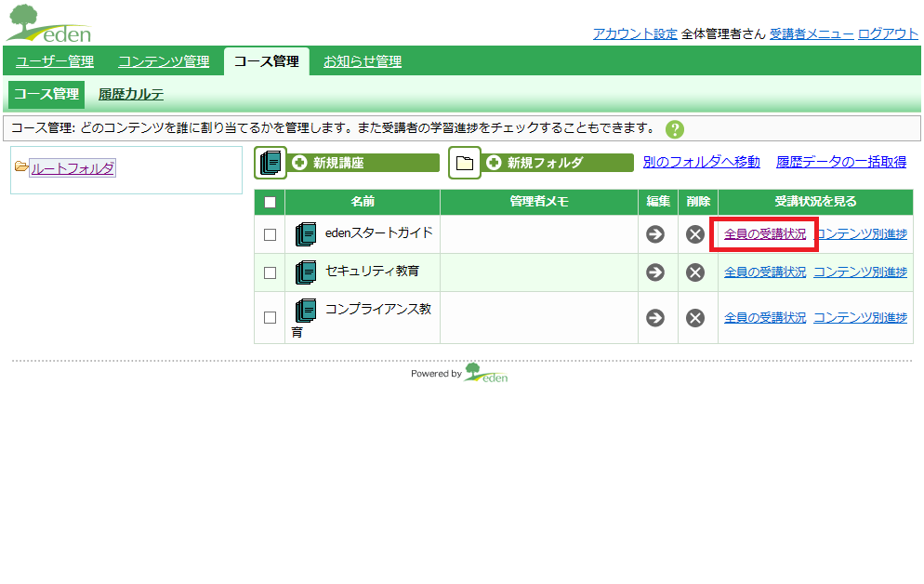Delete the コンプライアンス教育 course
The image size is (924, 584).
coord(695,318)
